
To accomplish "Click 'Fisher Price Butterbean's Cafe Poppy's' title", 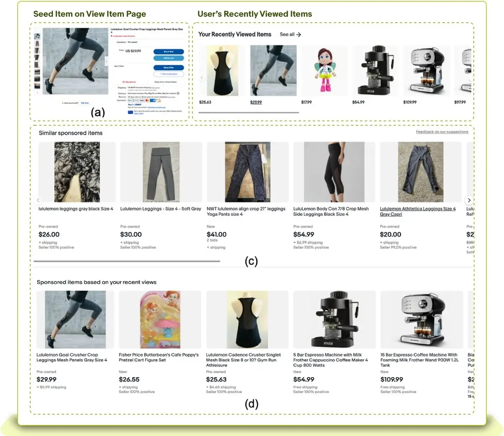I will 159,357.
